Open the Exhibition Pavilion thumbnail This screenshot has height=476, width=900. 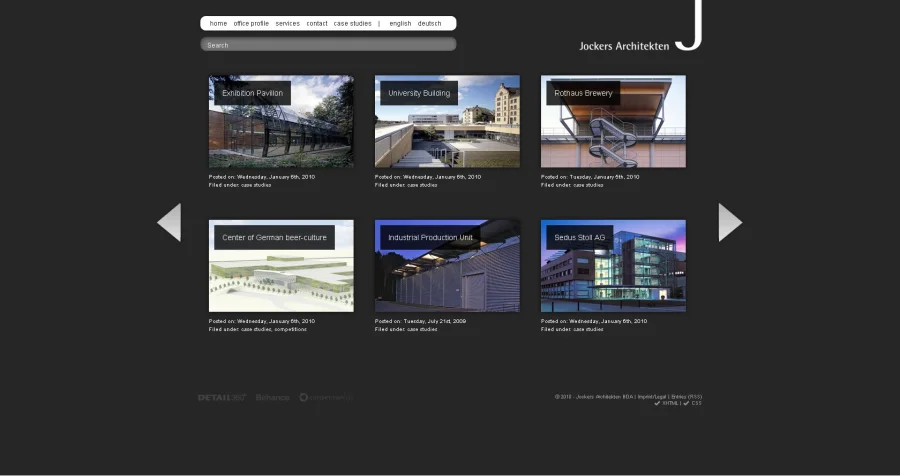281,121
